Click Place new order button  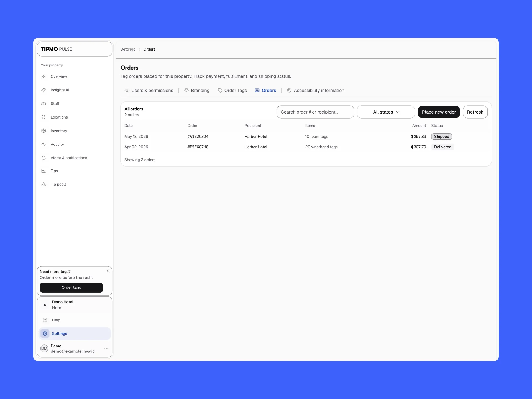coord(439,112)
